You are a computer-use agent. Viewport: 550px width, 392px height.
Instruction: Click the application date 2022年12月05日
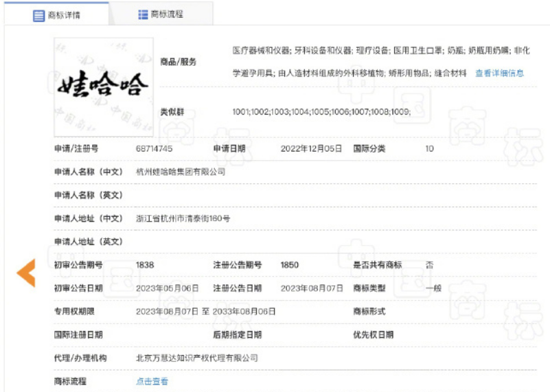(x=311, y=149)
